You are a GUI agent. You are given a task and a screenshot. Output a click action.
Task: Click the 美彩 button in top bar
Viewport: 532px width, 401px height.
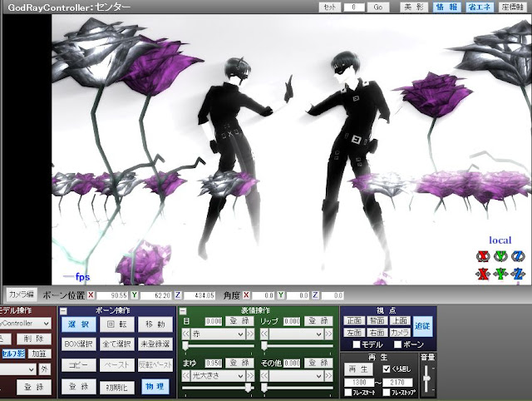(x=414, y=7)
